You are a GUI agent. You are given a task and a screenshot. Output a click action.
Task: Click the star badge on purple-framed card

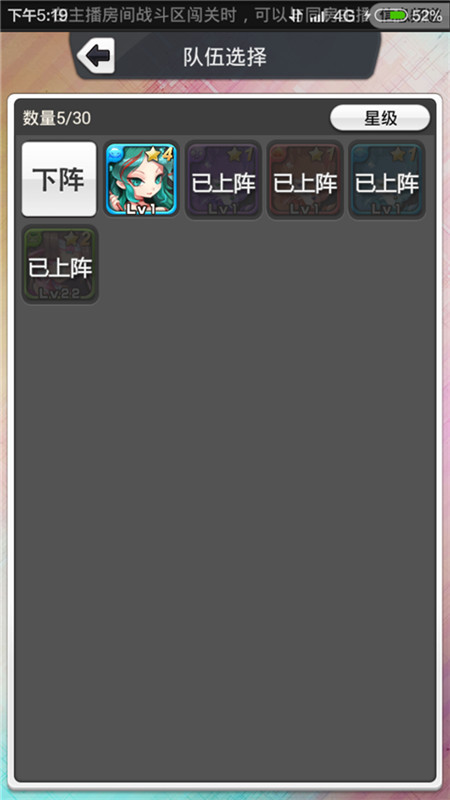[x=241, y=154]
